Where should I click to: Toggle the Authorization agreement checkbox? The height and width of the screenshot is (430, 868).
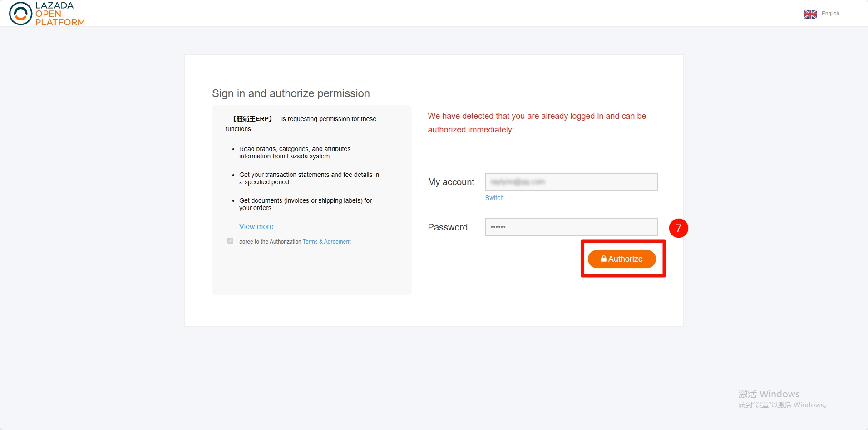click(x=230, y=241)
